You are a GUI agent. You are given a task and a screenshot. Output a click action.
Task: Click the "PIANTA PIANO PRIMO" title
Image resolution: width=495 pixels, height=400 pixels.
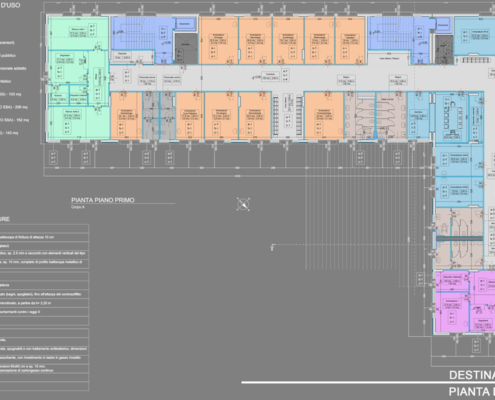(103, 200)
